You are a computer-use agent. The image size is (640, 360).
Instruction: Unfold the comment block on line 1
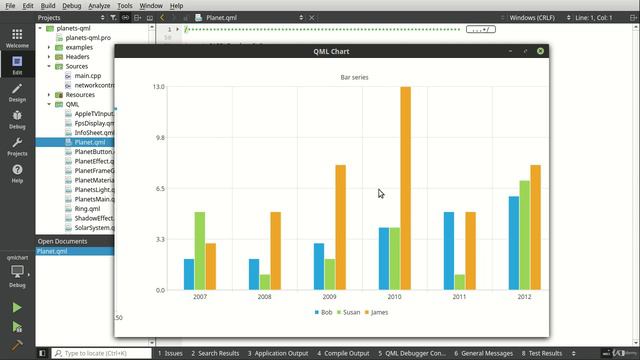pos(178,29)
